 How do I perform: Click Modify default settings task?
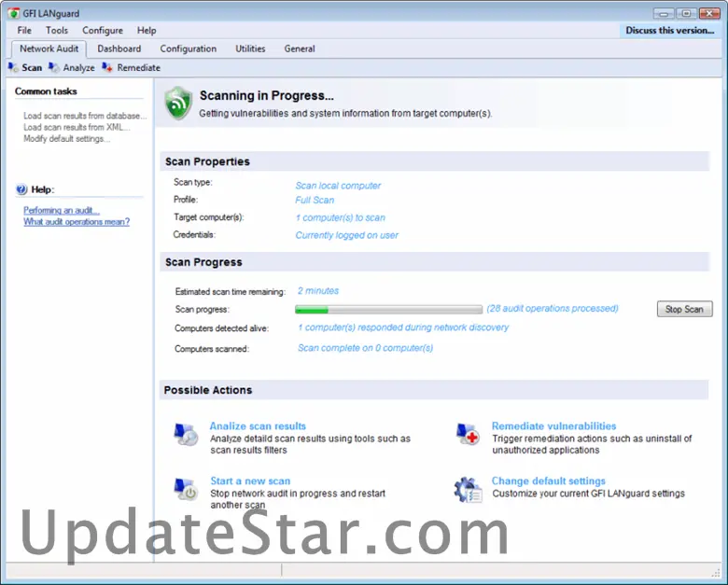[x=67, y=139]
